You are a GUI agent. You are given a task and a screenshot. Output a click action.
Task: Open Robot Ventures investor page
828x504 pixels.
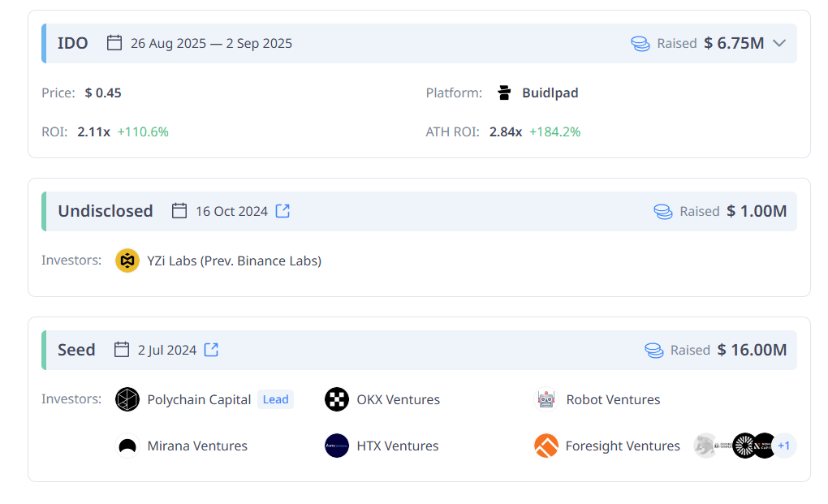pos(613,399)
